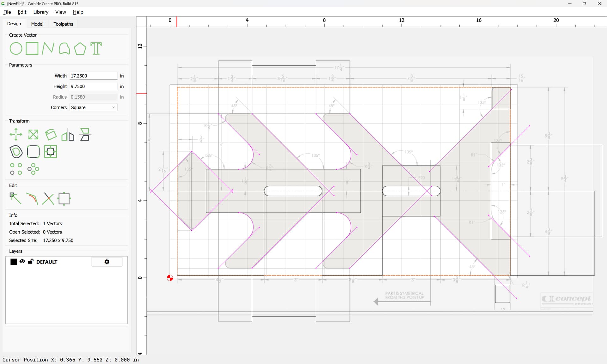Click the Open Selected info text
Image resolution: width=607 pixels, height=364 pixels.
point(35,232)
